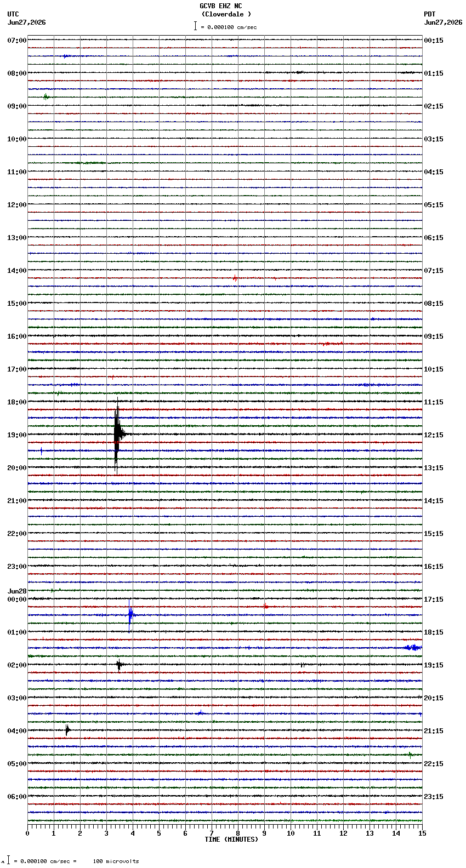Select the 13:00 UTC row label
466x868 pixels.
click(x=17, y=238)
